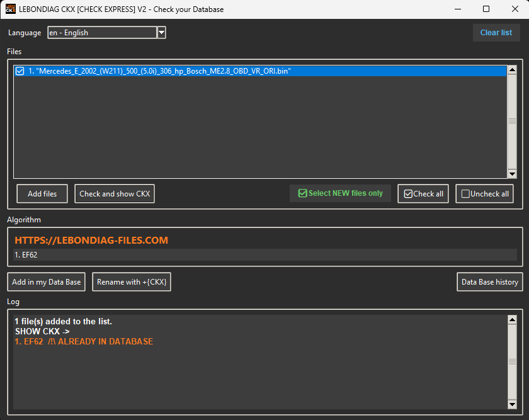
Task: Select the Mercedes_E_2002_(W211) bin file row
Action: tap(260, 71)
